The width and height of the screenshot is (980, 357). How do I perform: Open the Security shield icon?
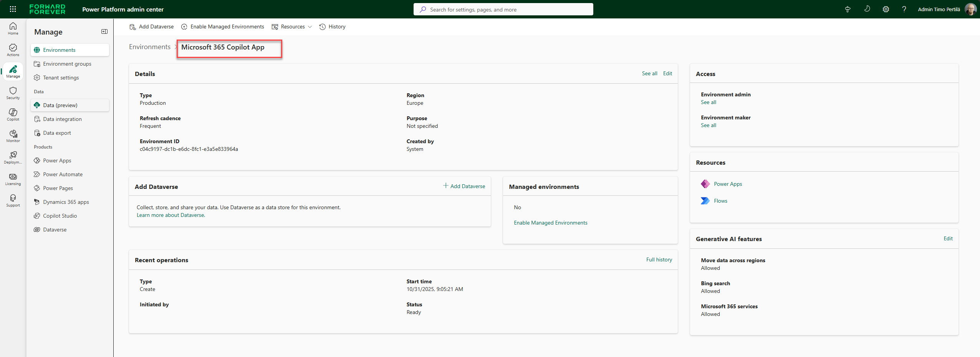click(x=13, y=93)
